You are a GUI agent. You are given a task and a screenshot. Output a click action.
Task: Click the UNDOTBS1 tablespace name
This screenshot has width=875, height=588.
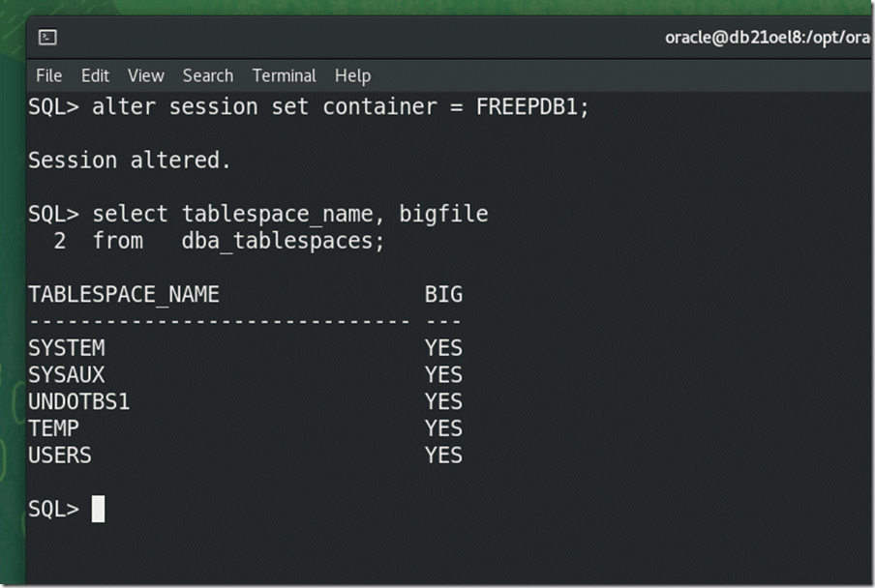(x=79, y=401)
